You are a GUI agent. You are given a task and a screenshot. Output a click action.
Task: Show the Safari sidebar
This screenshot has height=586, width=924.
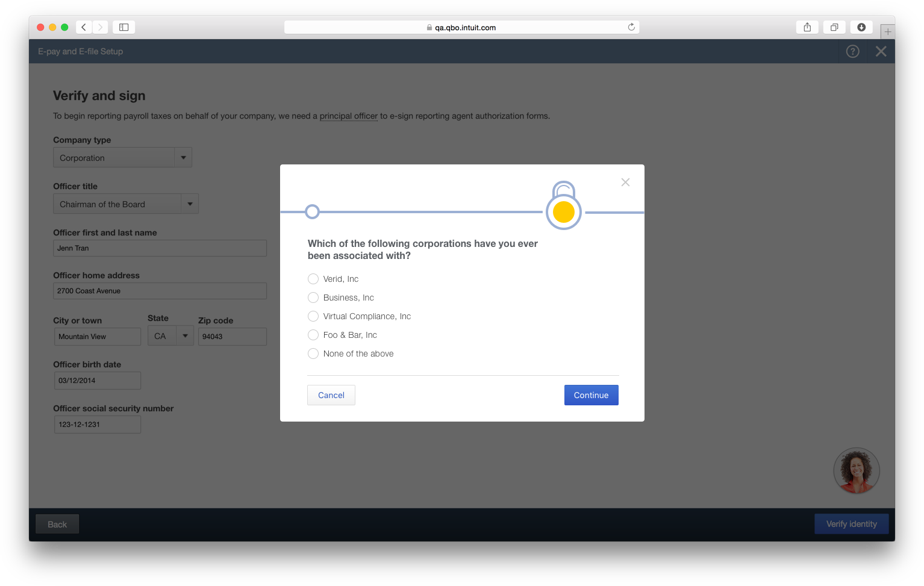coord(123,27)
